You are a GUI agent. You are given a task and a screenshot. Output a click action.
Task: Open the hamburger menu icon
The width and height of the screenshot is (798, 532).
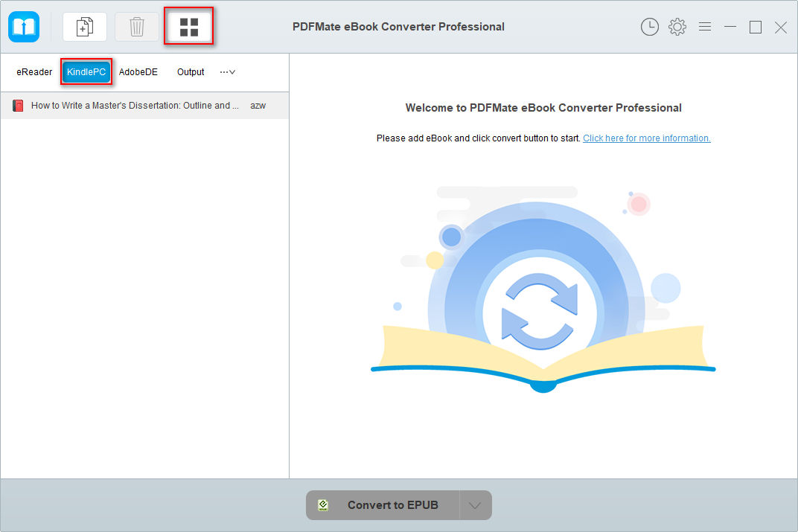[705, 27]
